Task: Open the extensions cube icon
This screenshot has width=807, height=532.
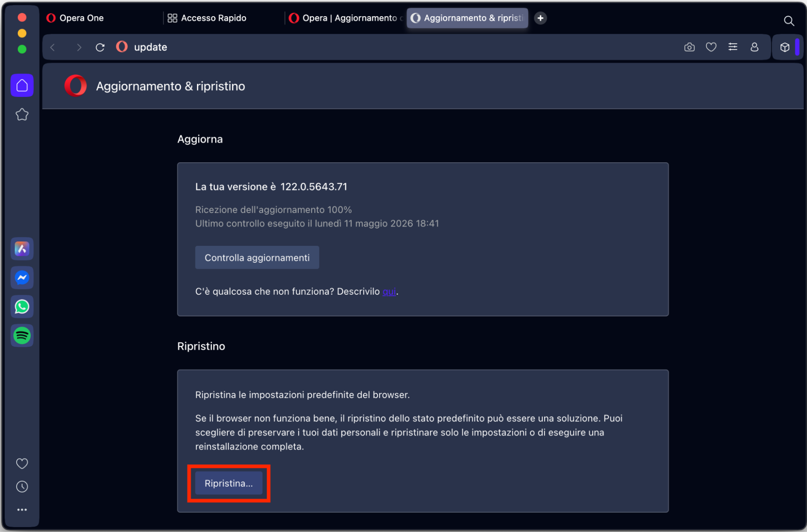Action: pyautogui.click(x=785, y=47)
